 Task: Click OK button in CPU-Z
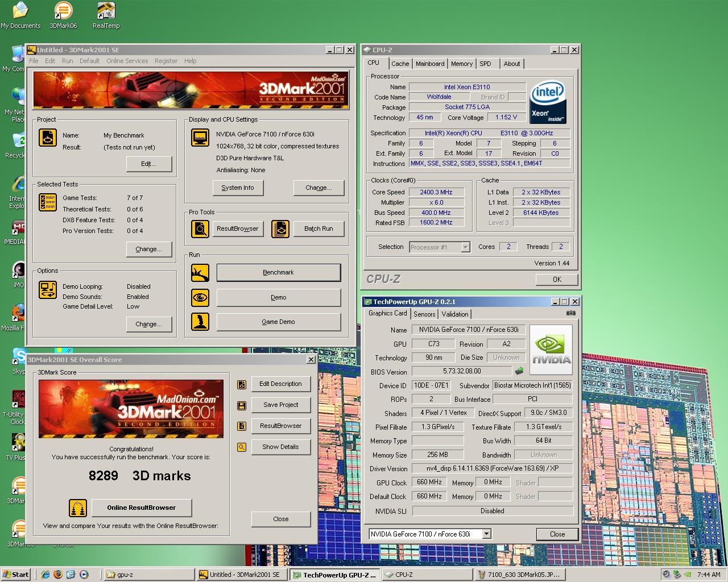point(557,280)
